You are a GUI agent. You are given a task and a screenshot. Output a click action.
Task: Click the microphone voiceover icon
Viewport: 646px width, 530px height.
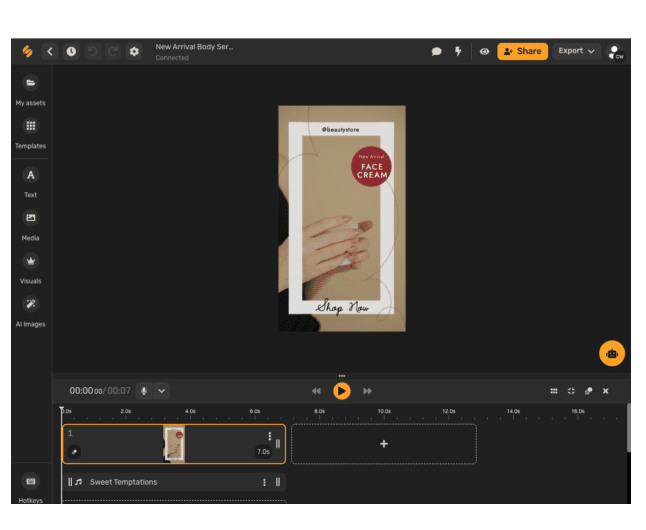[144, 391]
